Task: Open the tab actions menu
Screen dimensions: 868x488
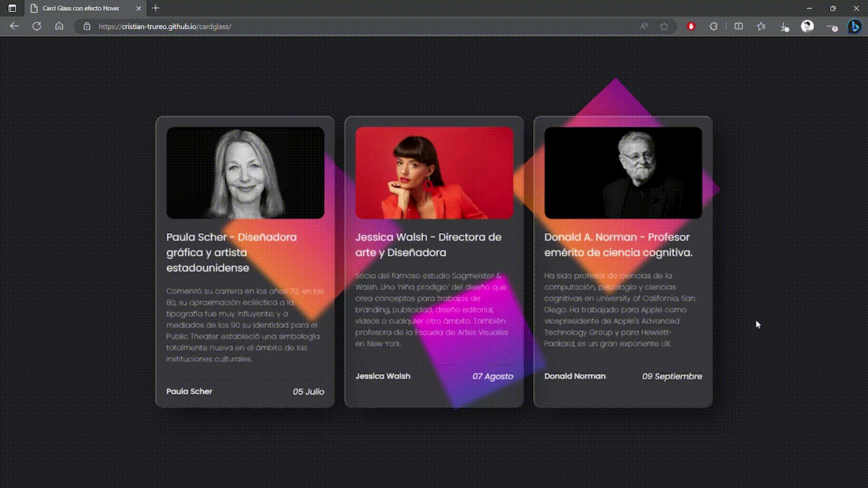Action: point(12,8)
